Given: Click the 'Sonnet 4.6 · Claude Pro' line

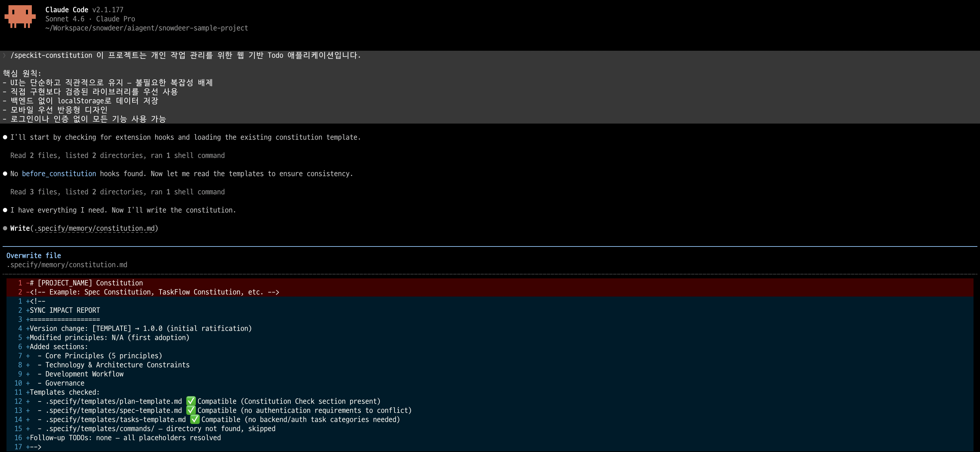Looking at the screenshot, I should (90, 19).
